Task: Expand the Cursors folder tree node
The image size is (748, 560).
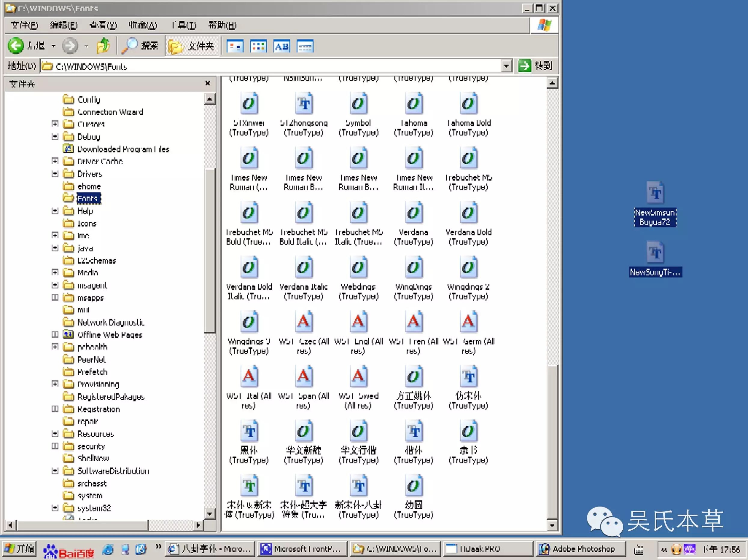Action: [55, 124]
